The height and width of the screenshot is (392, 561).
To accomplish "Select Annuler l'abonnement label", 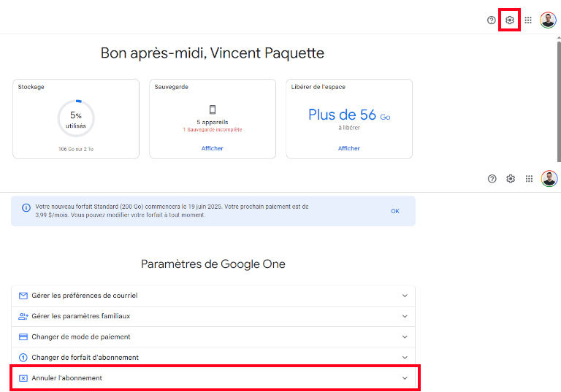I will click(x=67, y=378).
